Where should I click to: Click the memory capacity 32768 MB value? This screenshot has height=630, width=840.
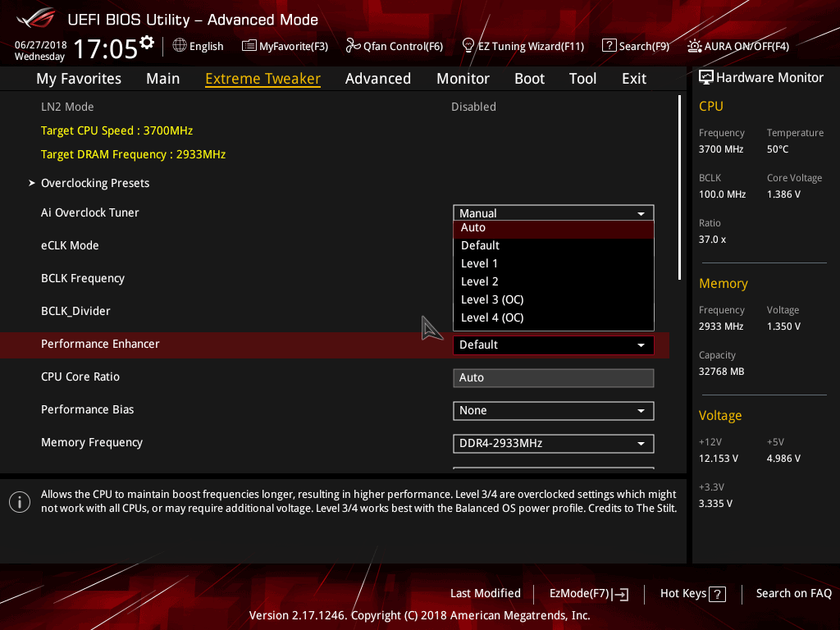pos(721,372)
